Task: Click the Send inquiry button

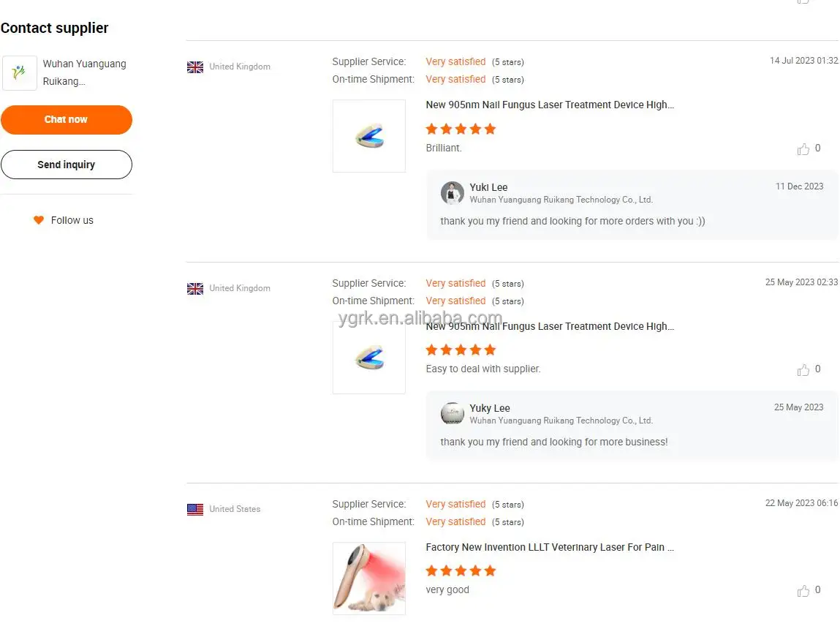Action: point(66,165)
